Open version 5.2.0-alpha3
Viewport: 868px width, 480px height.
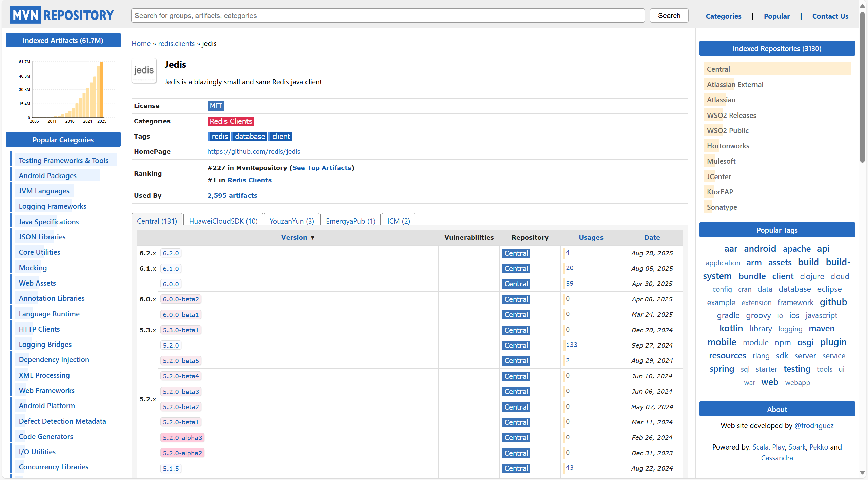pyautogui.click(x=182, y=438)
